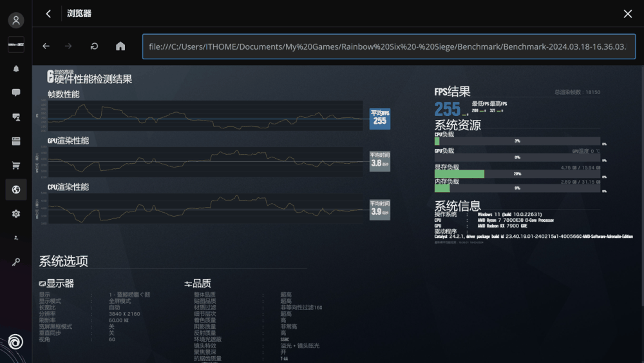Click the 阴影质量 非常高 value

[289, 326]
